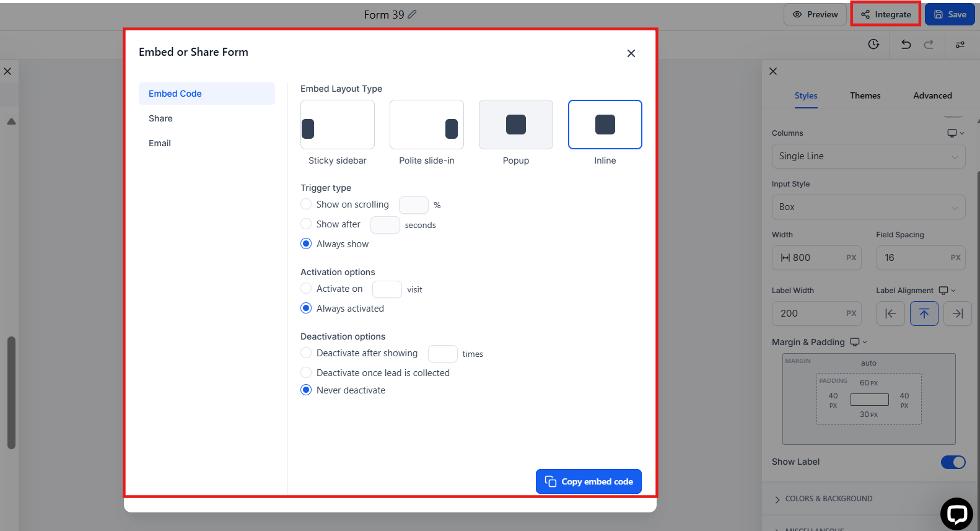This screenshot has height=531, width=980.
Task: Click the Copy embed code button
Action: [588, 481]
